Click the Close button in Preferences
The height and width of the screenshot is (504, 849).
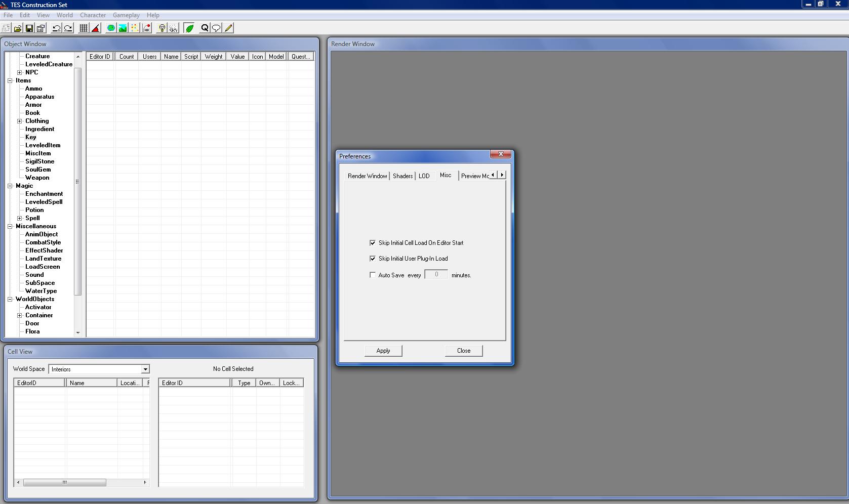tap(464, 351)
